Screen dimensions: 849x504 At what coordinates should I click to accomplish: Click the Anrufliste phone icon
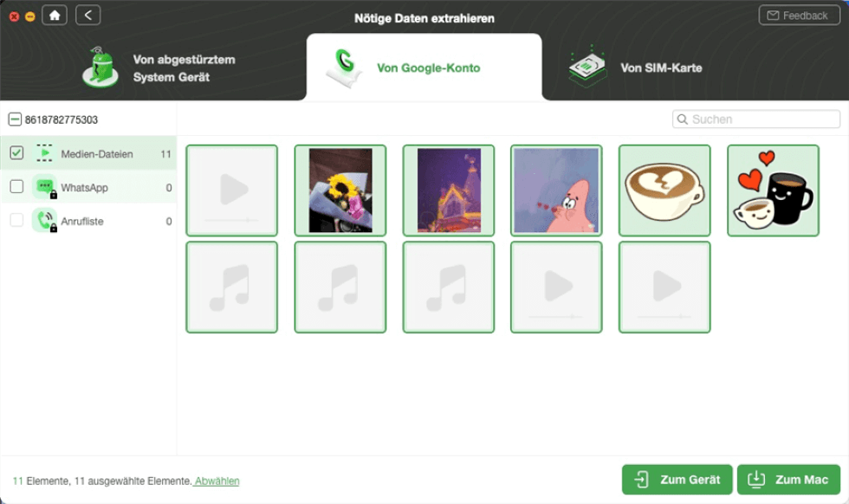[44, 221]
